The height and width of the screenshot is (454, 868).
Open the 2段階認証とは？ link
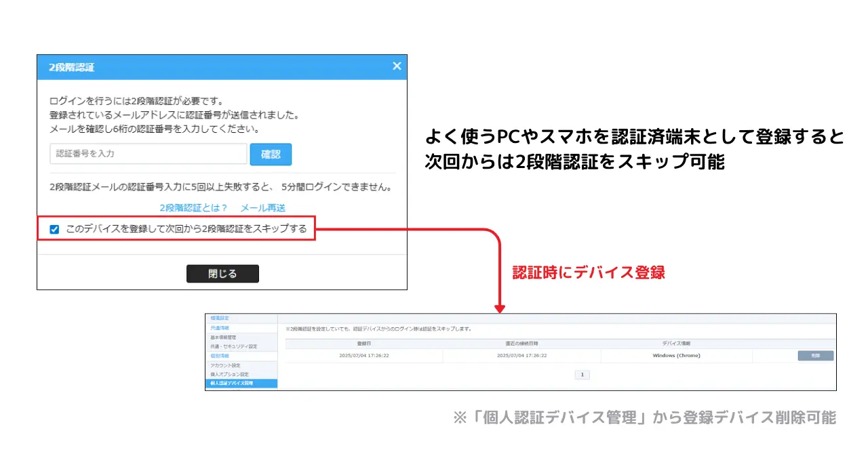[x=193, y=208]
